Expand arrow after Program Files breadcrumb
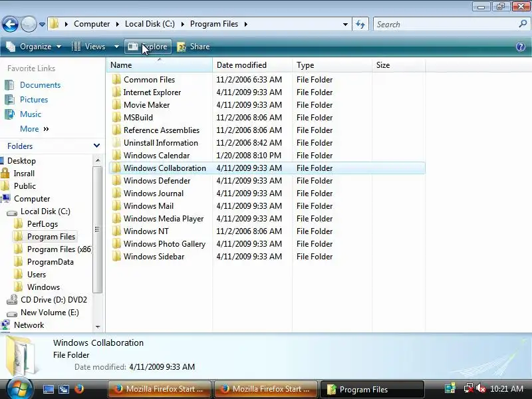532x399 pixels. point(245,24)
